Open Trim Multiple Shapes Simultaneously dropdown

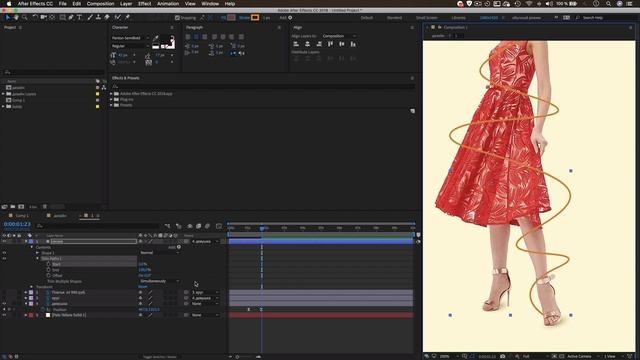click(x=159, y=281)
